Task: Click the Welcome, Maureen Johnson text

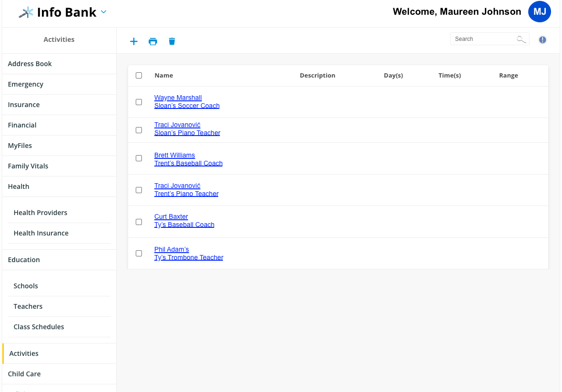Action: [x=457, y=12]
